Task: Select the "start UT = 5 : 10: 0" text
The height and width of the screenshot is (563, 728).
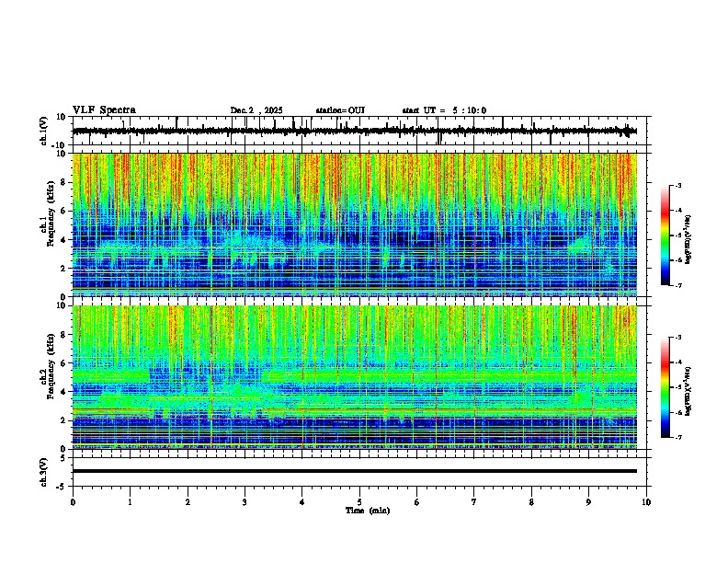Action: [444, 110]
